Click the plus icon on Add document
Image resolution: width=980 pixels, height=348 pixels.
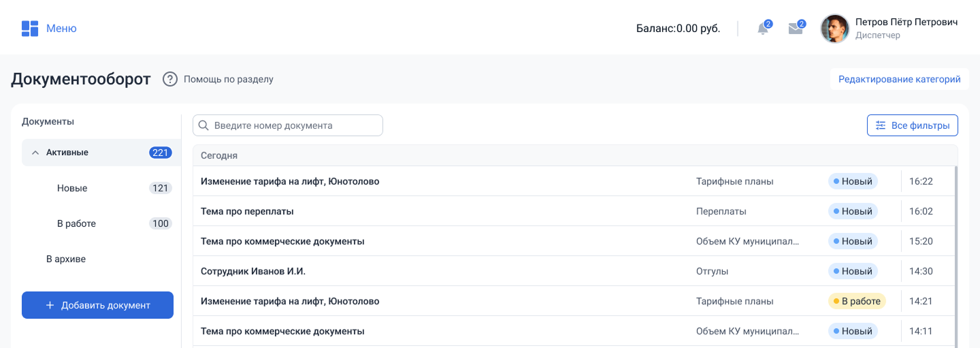50,305
